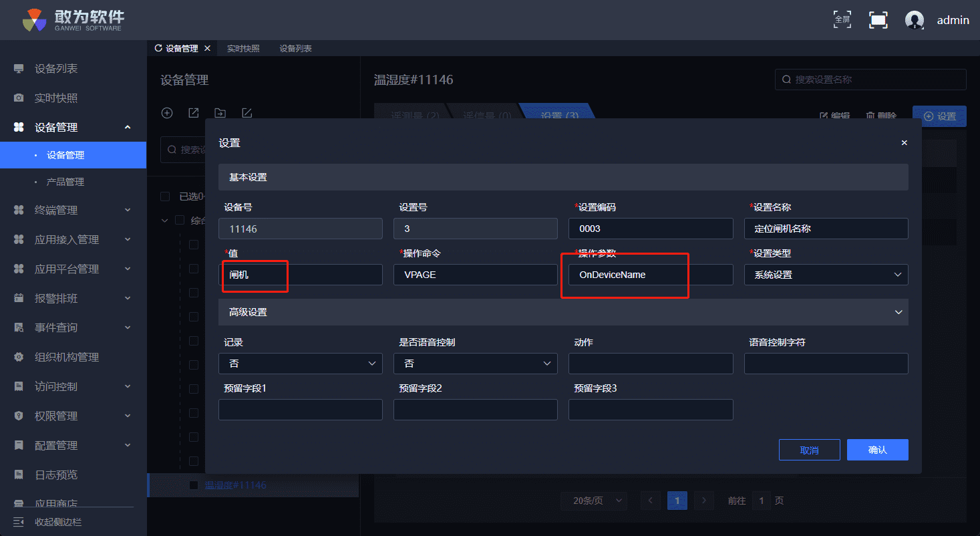
Task: Close the 设置 dialog with the X
Action: point(905,143)
